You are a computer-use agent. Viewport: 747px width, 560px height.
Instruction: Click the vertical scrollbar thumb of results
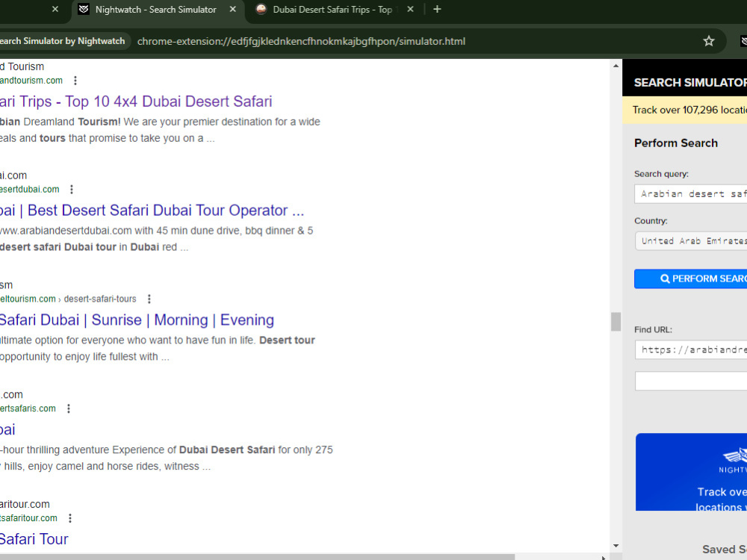tap(616, 321)
